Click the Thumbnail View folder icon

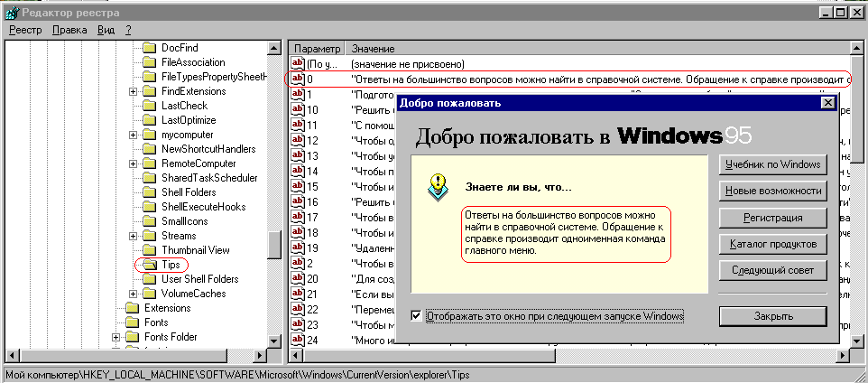pyautogui.click(x=150, y=249)
